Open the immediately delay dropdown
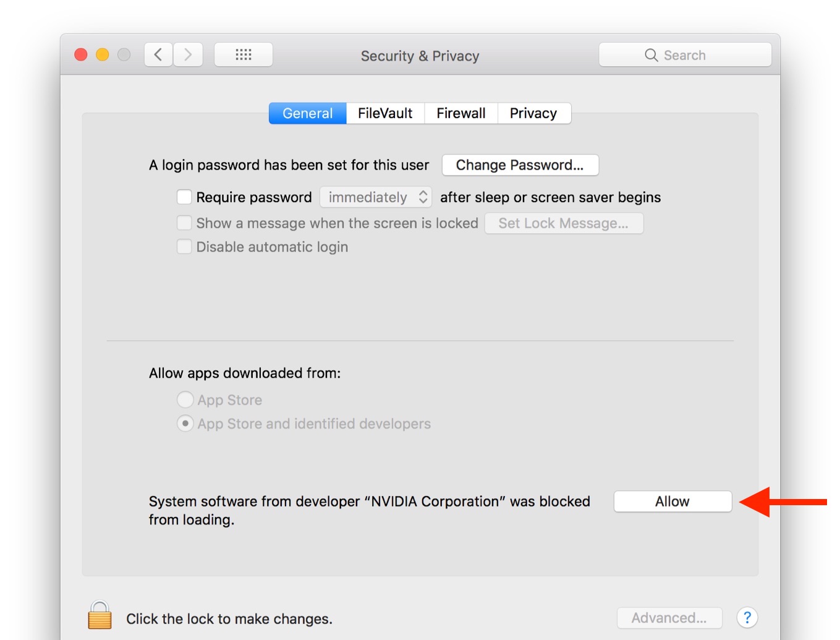Screen dimensions: 840x640 point(376,197)
